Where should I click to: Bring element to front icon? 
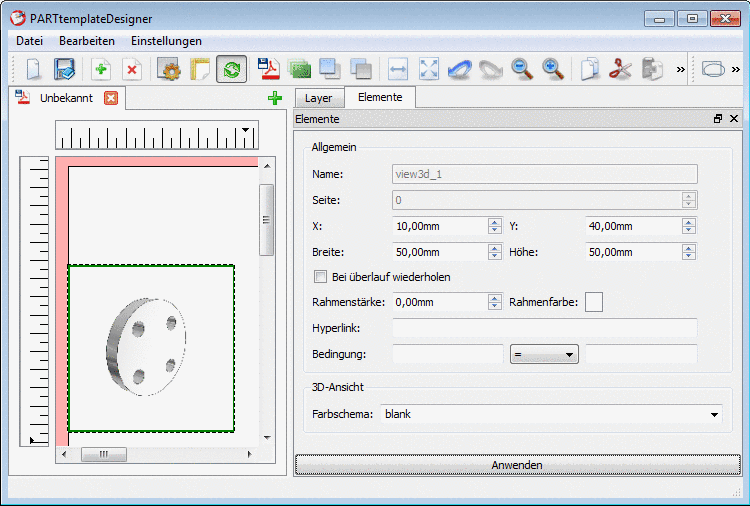pos(330,69)
